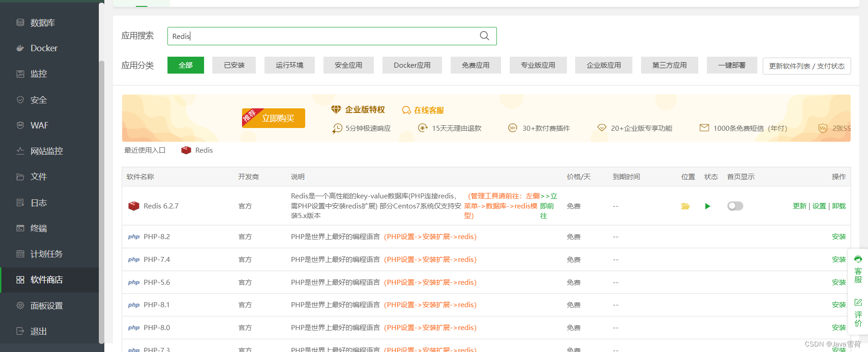Open the 文件 folder sidebar icon
Image resolution: width=868 pixels, height=352 pixels.
(x=20, y=176)
